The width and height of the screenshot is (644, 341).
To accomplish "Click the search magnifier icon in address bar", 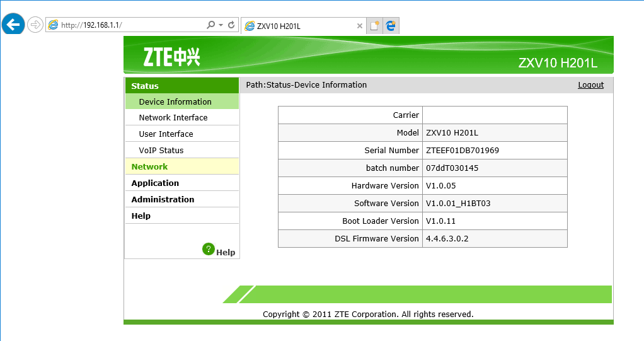I will pyautogui.click(x=210, y=25).
